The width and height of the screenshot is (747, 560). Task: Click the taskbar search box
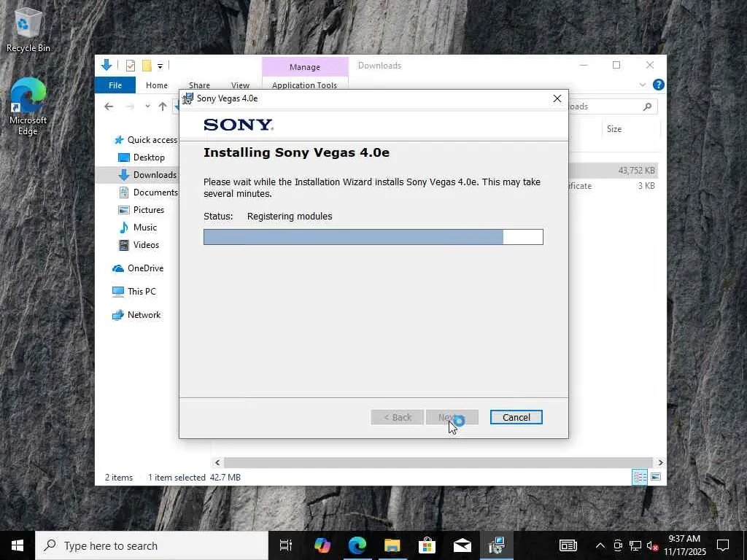pos(152,545)
